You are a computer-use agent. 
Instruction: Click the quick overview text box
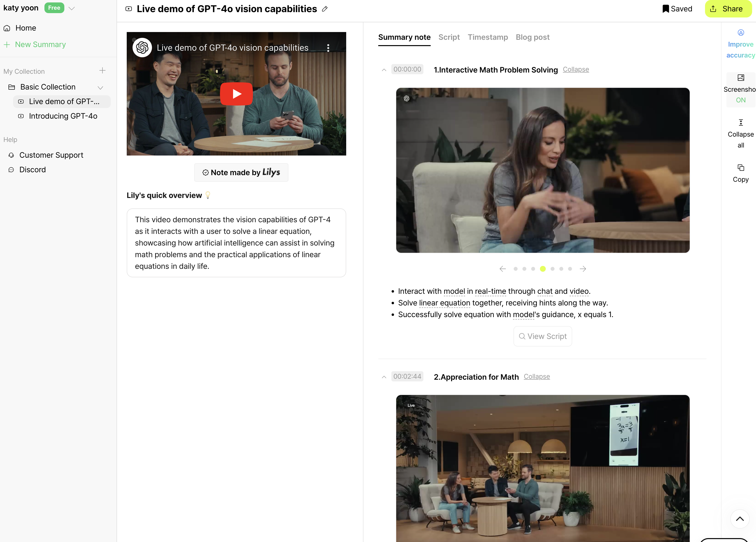coord(236,243)
